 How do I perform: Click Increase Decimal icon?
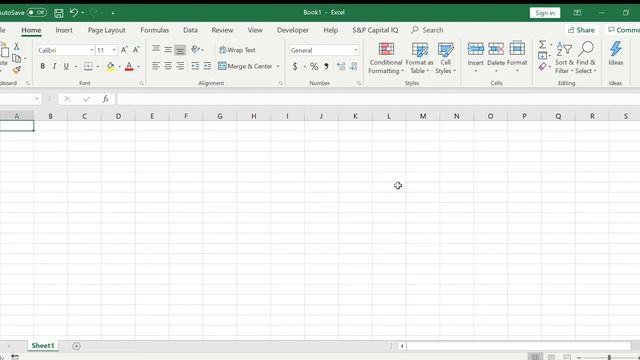pyautogui.click(x=341, y=66)
